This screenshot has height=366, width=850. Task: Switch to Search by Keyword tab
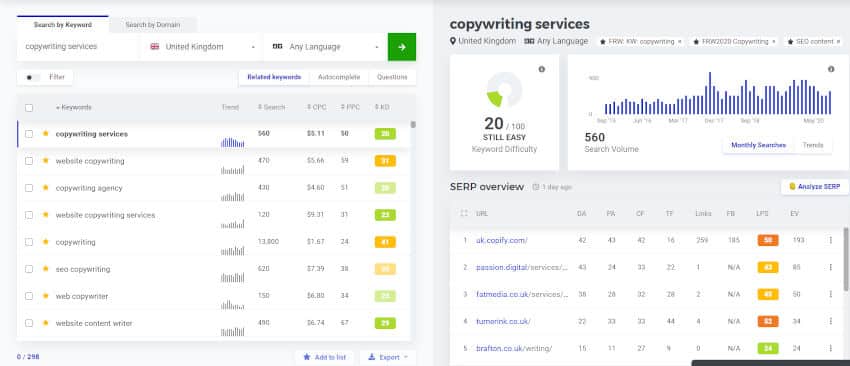62,25
